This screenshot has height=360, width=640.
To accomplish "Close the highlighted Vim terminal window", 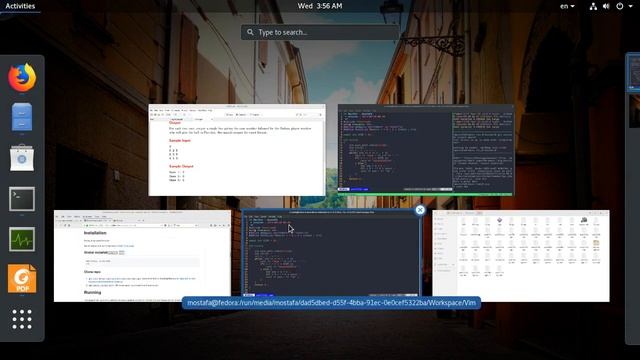I will (x=420, y=210).
